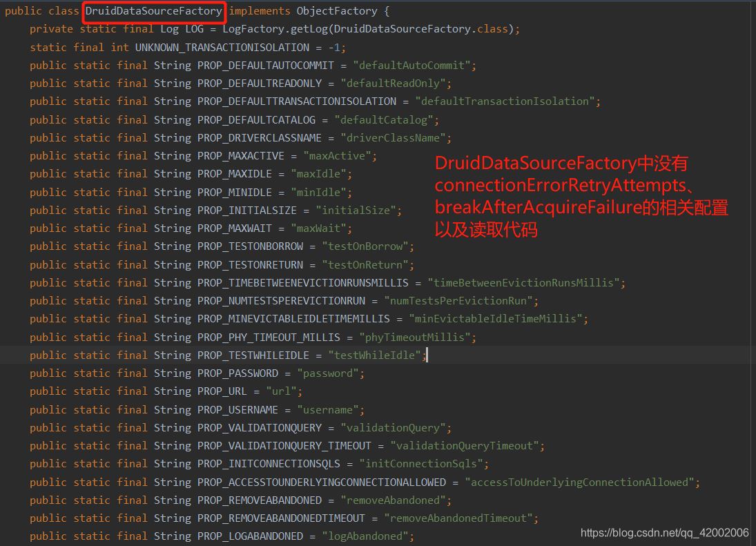Click PROP_URL constant name

point(222,391)
